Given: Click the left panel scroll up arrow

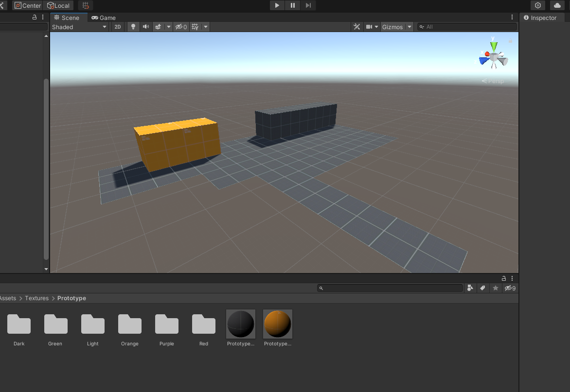Looking at the screenshot, I should 46,36.
